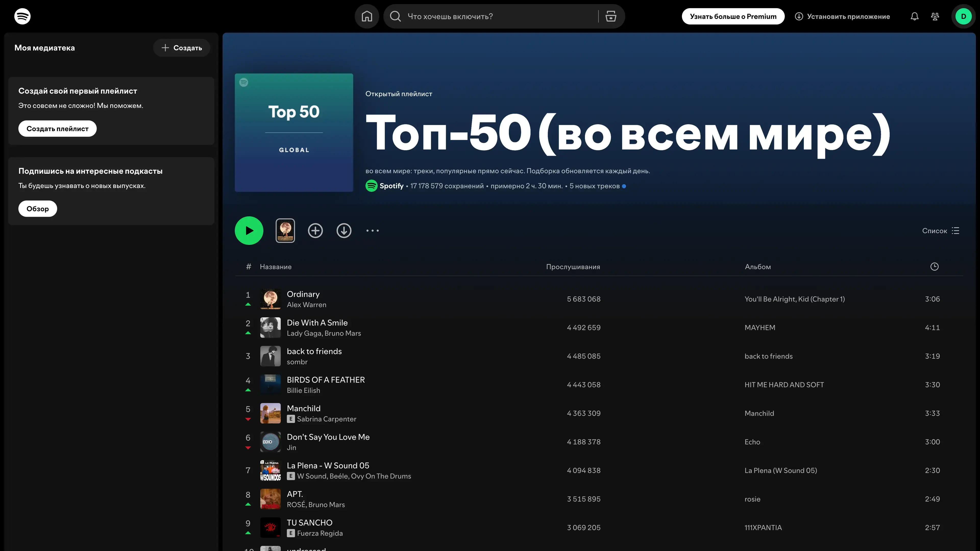This screenshot has height=551, width=980.
Task: Toggle the preview thumbnail next to play
Action: click(x=285, y=230)
